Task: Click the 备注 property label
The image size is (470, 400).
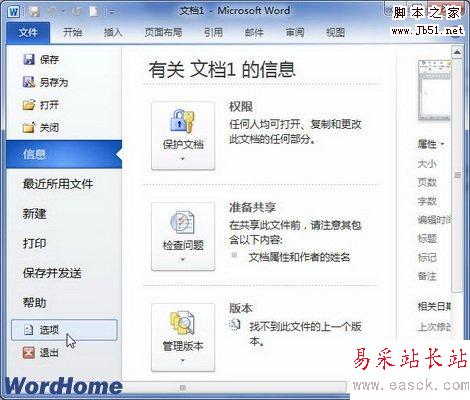Action: pyautogui.click(x=427, y=276)
